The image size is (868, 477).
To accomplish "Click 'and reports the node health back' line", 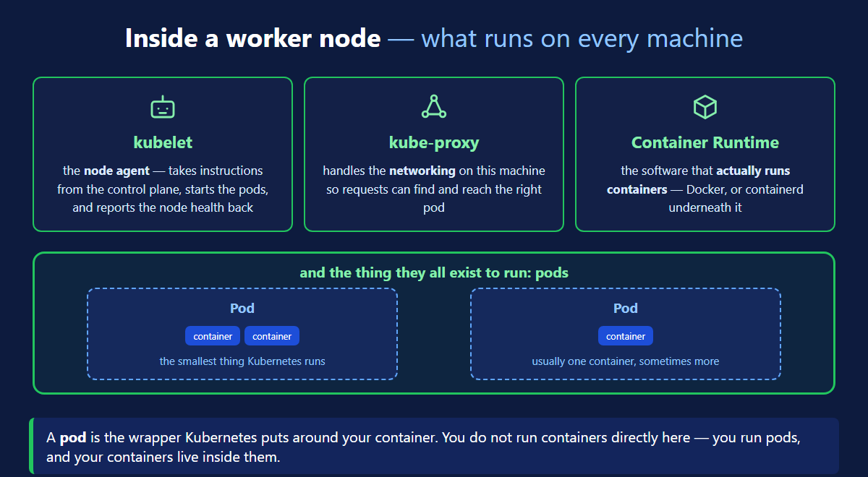I will 163,207.
